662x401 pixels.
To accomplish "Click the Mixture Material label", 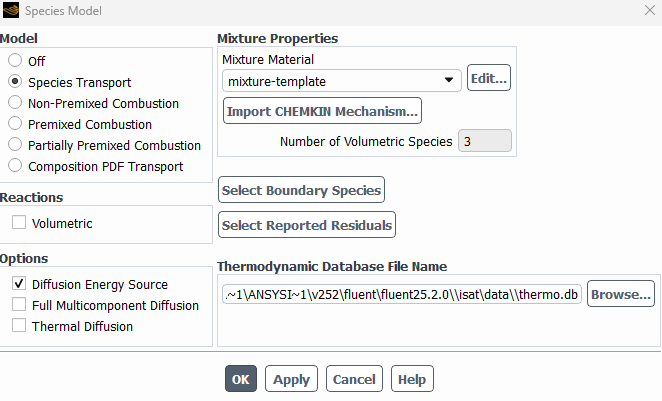I will [268, 60].
